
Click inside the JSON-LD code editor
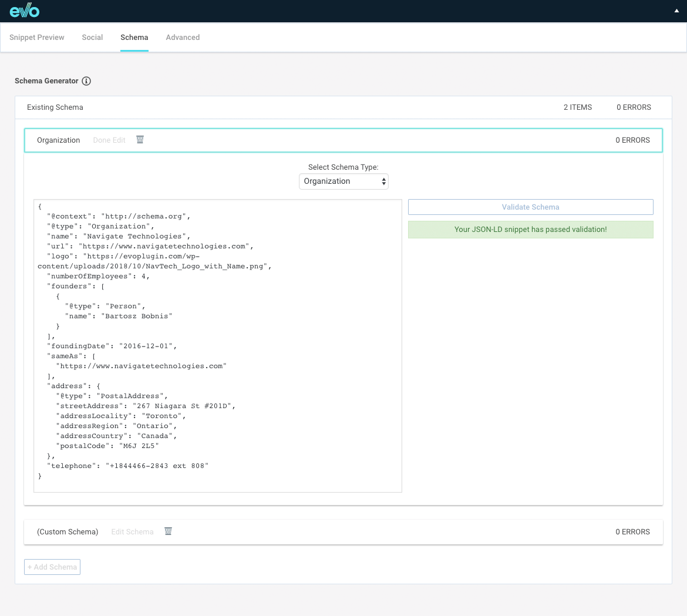[218, 346]
